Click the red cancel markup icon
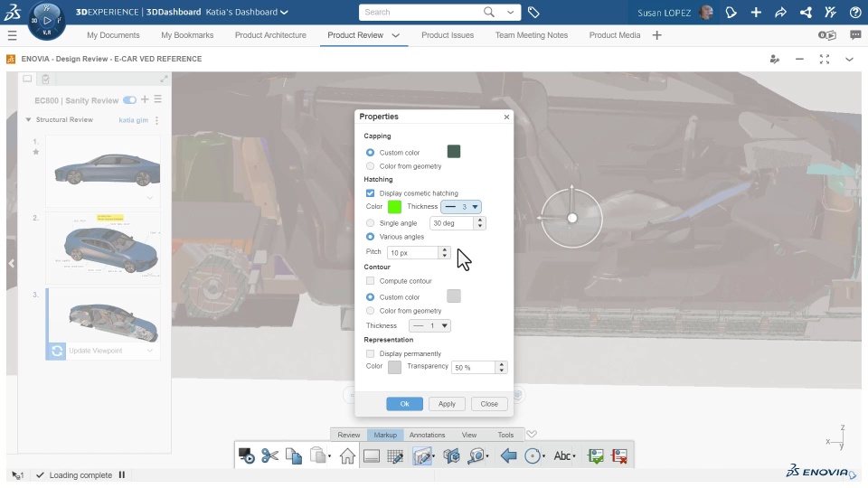The height and width of the screenshot is (488, 868). (x=619, y=455)
